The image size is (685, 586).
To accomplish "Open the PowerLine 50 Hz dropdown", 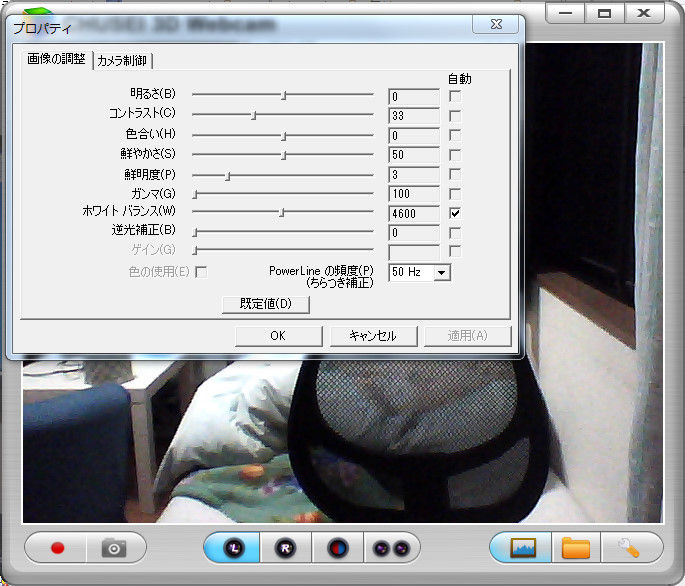I will pyautogui.click(x=442, y=273).
